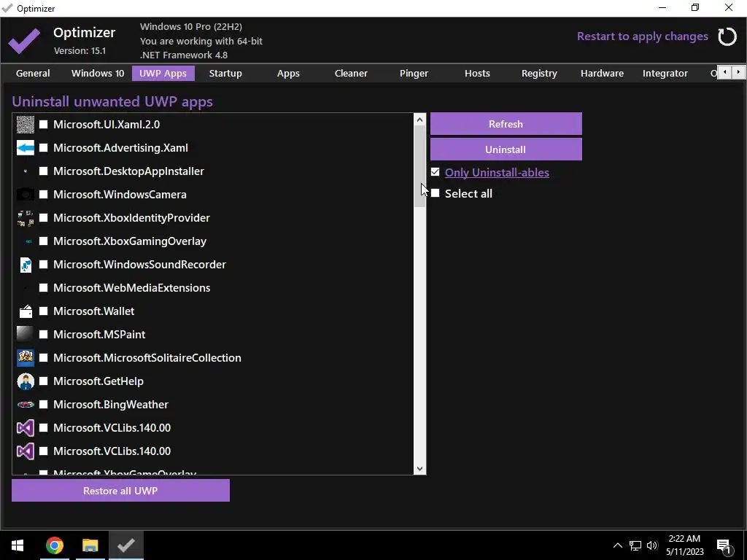Show hidden system tray icons
The height and width of the screenshot is (560, 747).
pos(617,545)
